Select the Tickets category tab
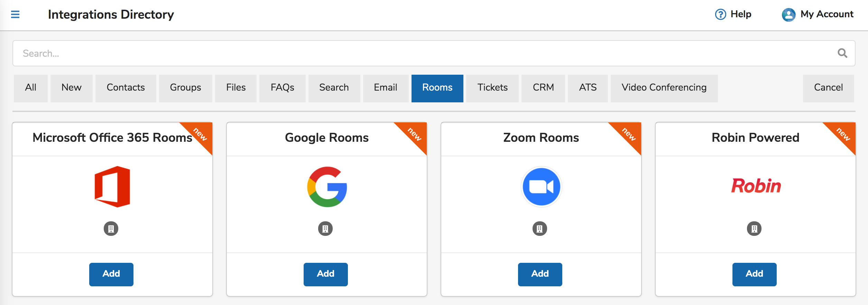 [x=492, y=88]
